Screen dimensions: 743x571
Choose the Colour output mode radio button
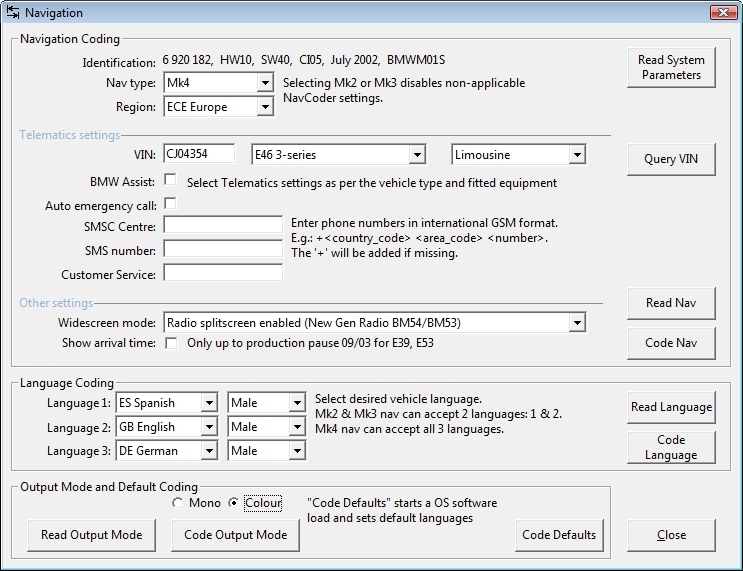tap(234, 503)
